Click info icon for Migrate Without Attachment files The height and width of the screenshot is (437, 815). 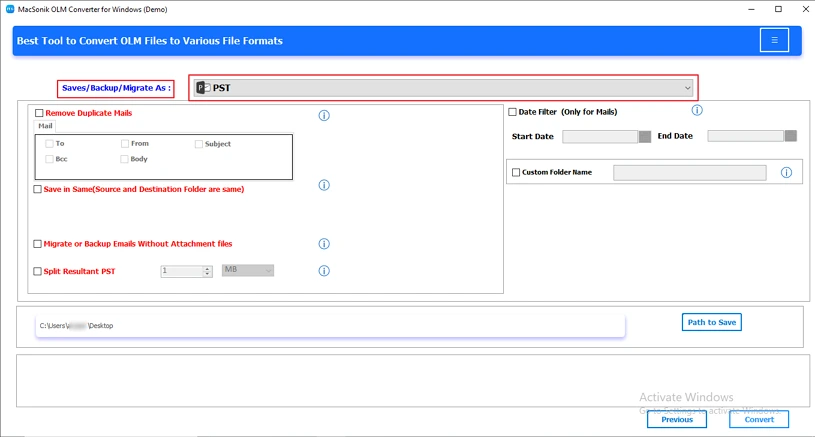324,244
